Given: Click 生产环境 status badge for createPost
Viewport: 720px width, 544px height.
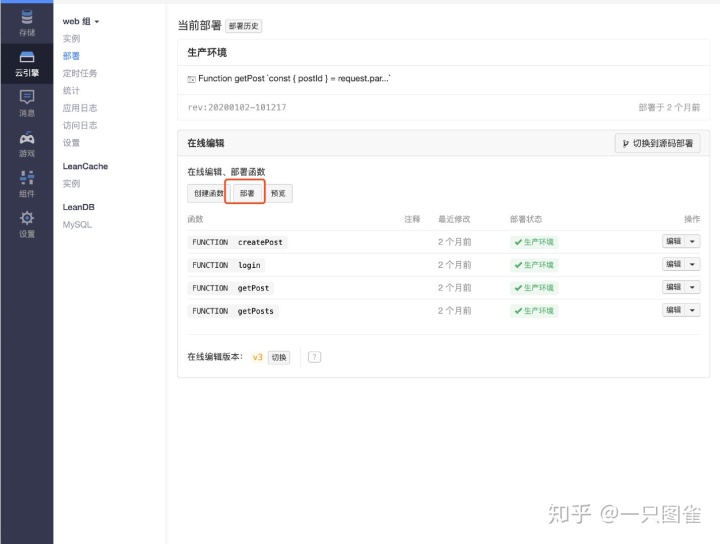Looking at the screenshot, I should (x=534, y=242).
